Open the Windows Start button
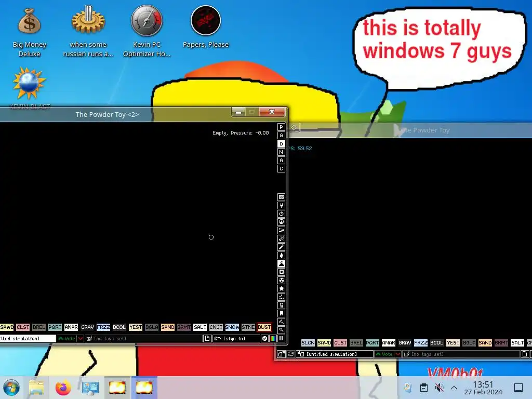 point(11,388)
